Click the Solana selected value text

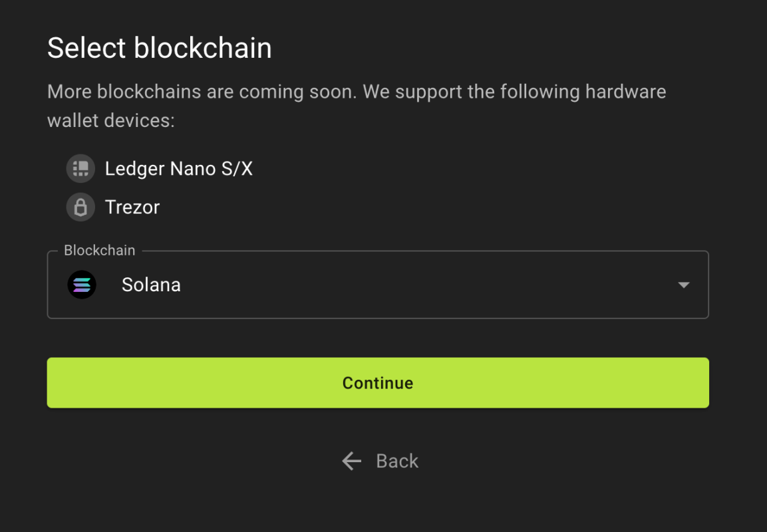pyautogui.click(x=151, y=285)
